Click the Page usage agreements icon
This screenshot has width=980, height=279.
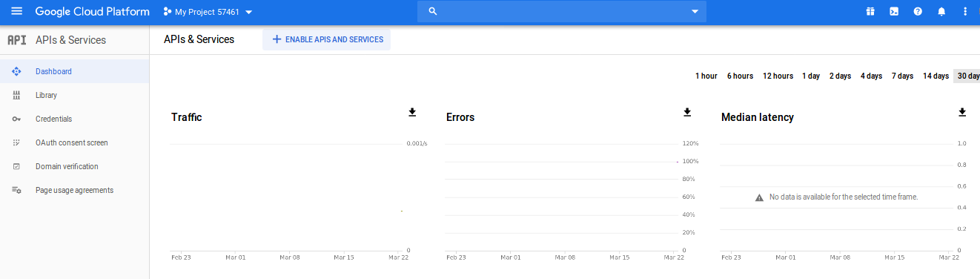coord(17,190)
